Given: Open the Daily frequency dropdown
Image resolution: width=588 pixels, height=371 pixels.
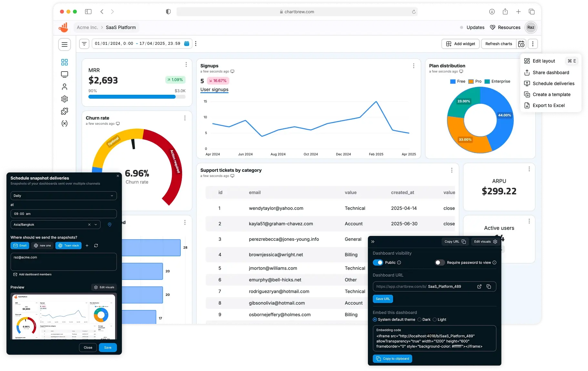Looking at the screenshot, I should point(64,196).
